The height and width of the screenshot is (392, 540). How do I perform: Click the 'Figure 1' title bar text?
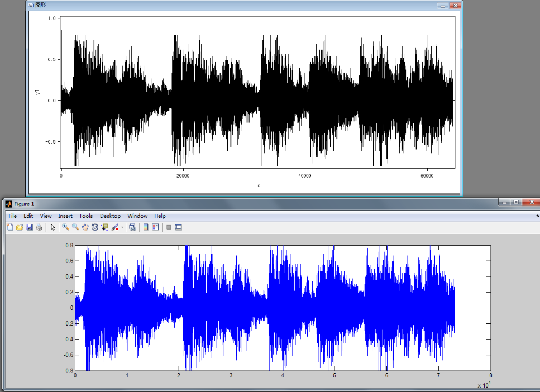pos(24,204)
